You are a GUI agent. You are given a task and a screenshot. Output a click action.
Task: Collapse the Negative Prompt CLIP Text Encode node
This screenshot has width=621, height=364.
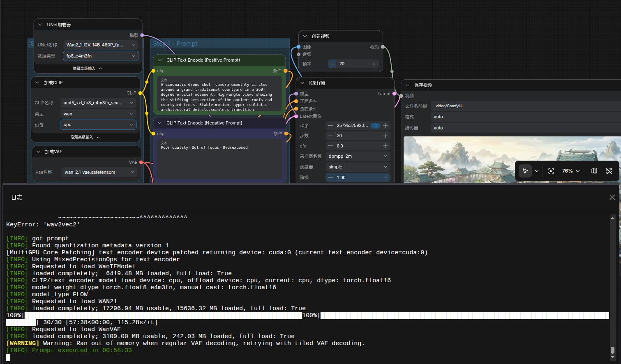160,123
